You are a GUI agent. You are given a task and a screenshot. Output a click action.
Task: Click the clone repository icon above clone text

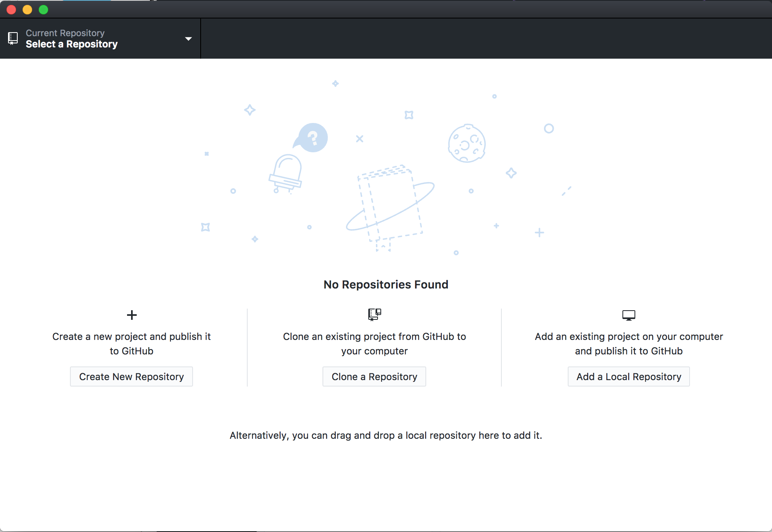(x=375, y=315)
